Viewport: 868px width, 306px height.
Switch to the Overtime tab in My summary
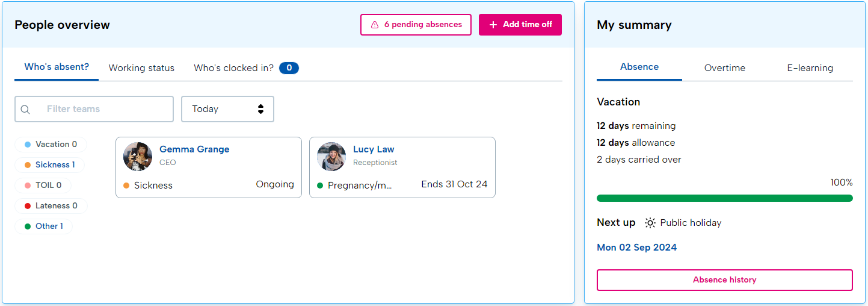725,68
